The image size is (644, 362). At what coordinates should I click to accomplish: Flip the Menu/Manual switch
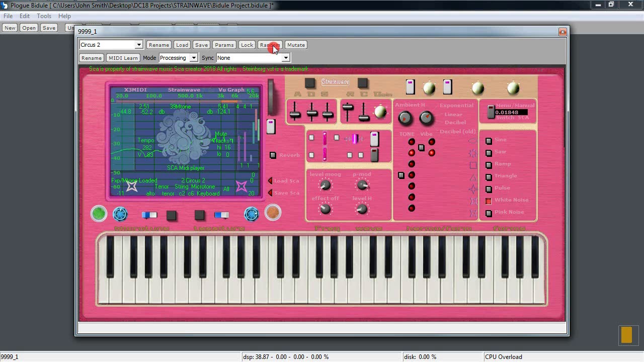click(x=491, y=112)
